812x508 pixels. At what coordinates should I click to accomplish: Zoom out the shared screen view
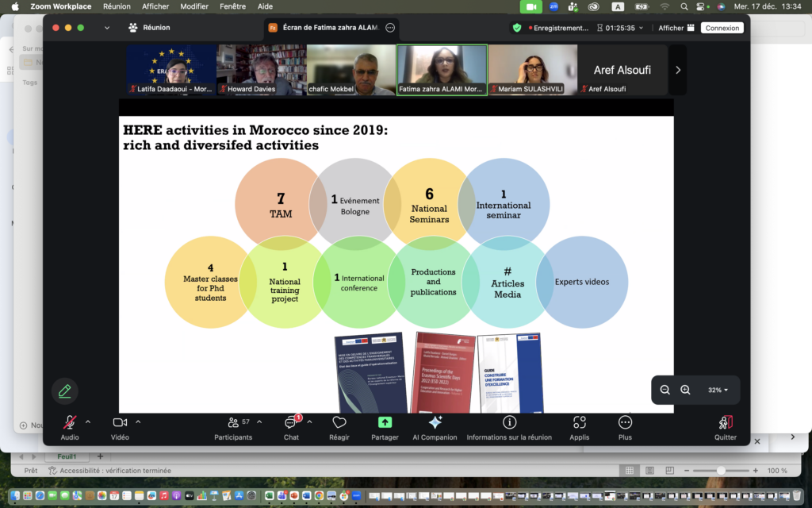point(665,390)
